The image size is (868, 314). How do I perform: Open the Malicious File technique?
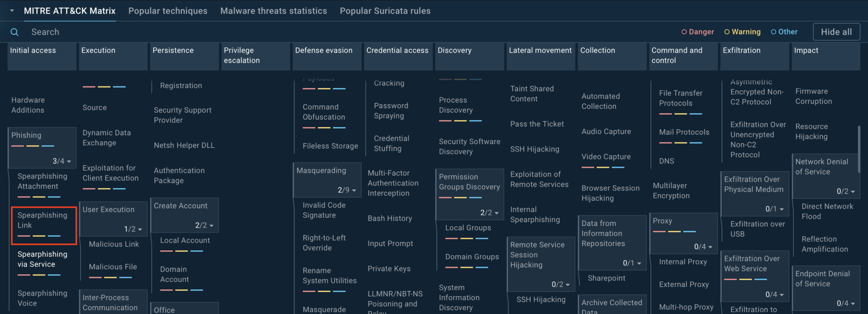(113, 267)
